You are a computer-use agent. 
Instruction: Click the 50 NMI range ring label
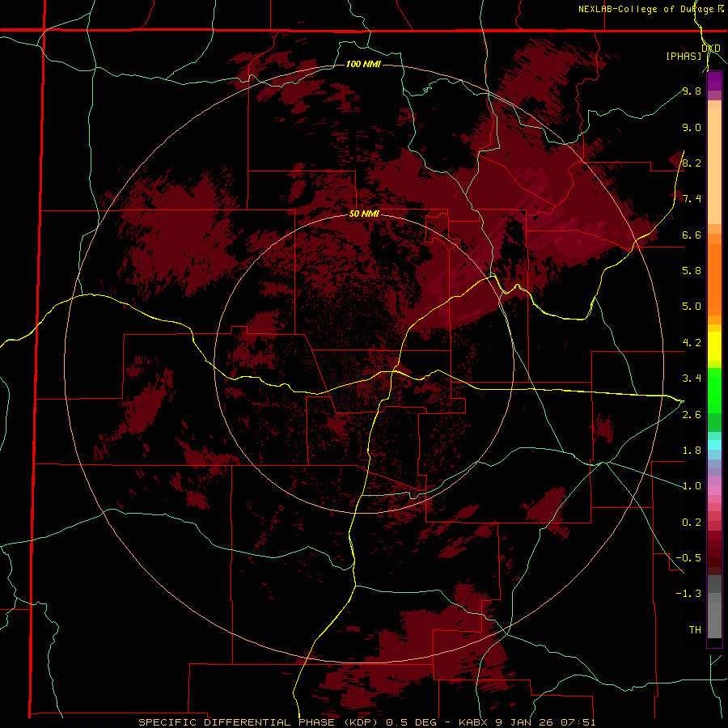coord(364,214)
